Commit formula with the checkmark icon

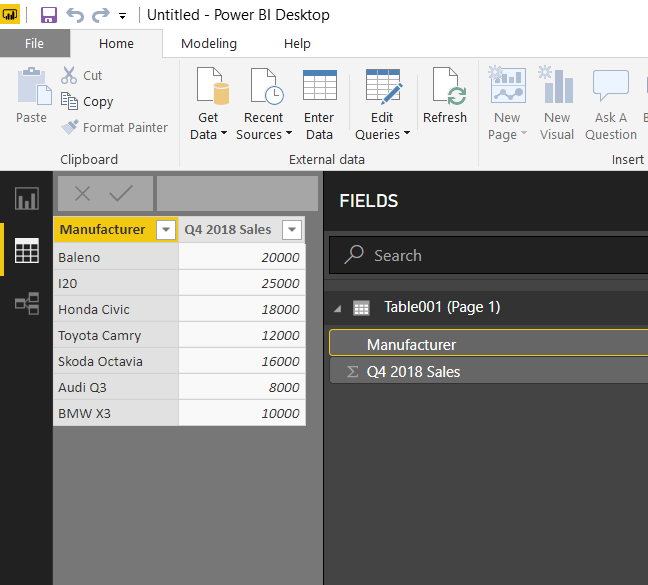tap(121, 193)
